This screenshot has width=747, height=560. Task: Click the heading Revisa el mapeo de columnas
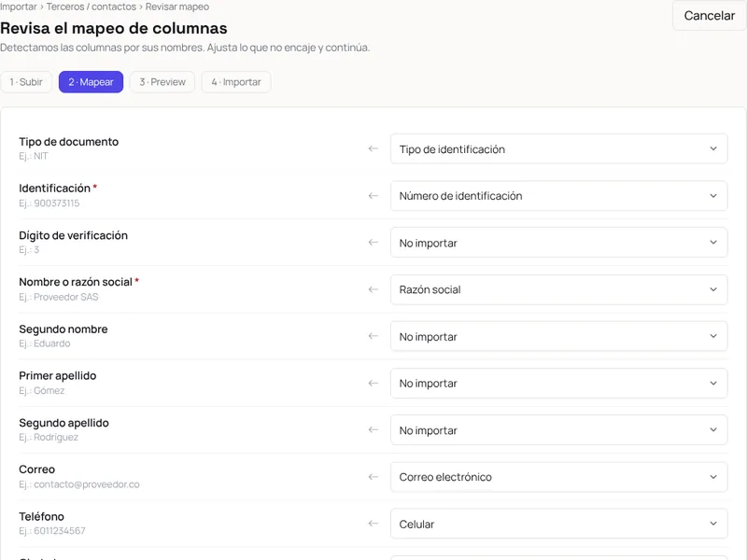pos(113,29)
